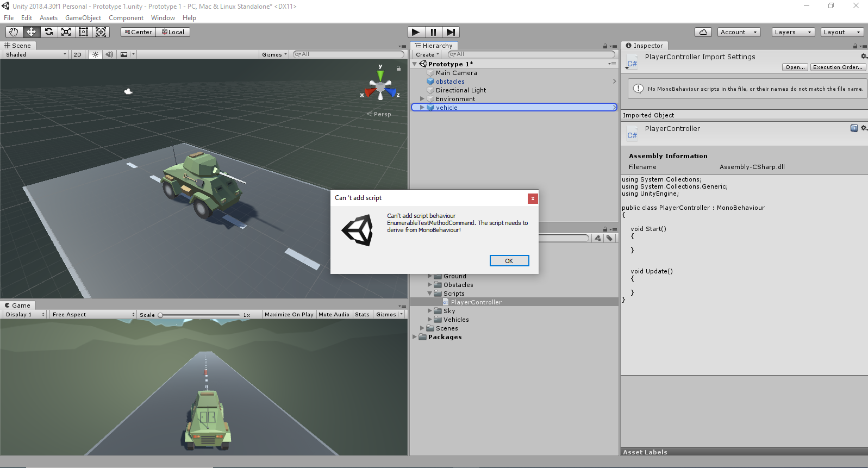Select the Rect Transform tool
868x468 pixels.
point(83,32)
